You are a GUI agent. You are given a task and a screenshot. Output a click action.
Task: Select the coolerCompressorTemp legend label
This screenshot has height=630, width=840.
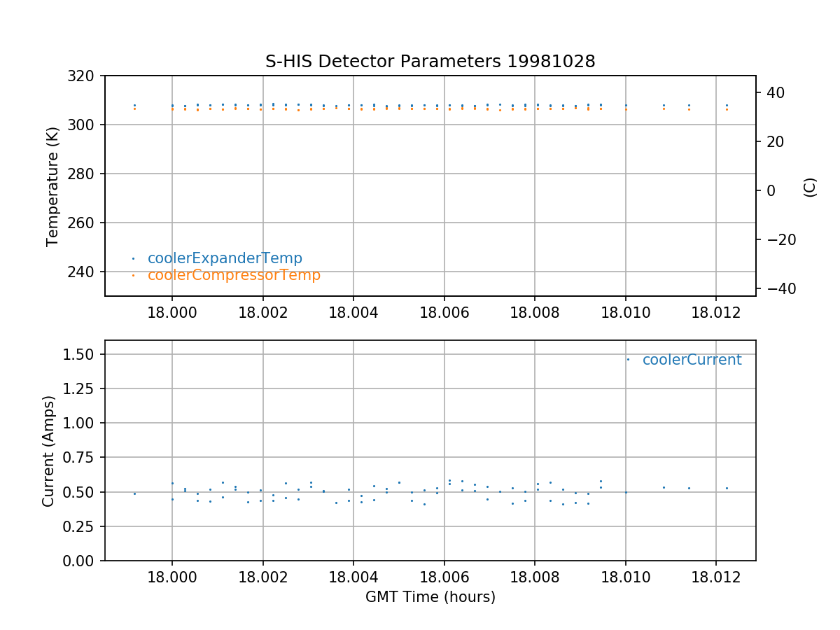(x=234, y=275)
